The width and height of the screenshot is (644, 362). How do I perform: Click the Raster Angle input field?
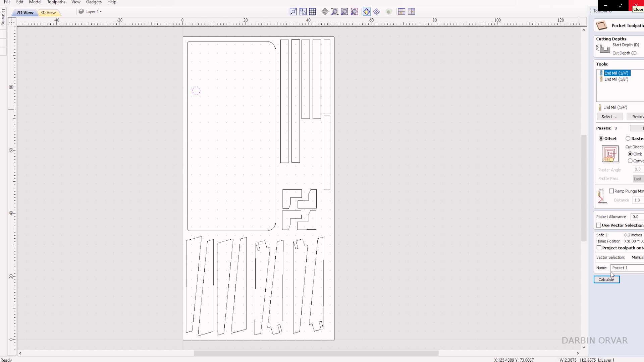point(638,169)
